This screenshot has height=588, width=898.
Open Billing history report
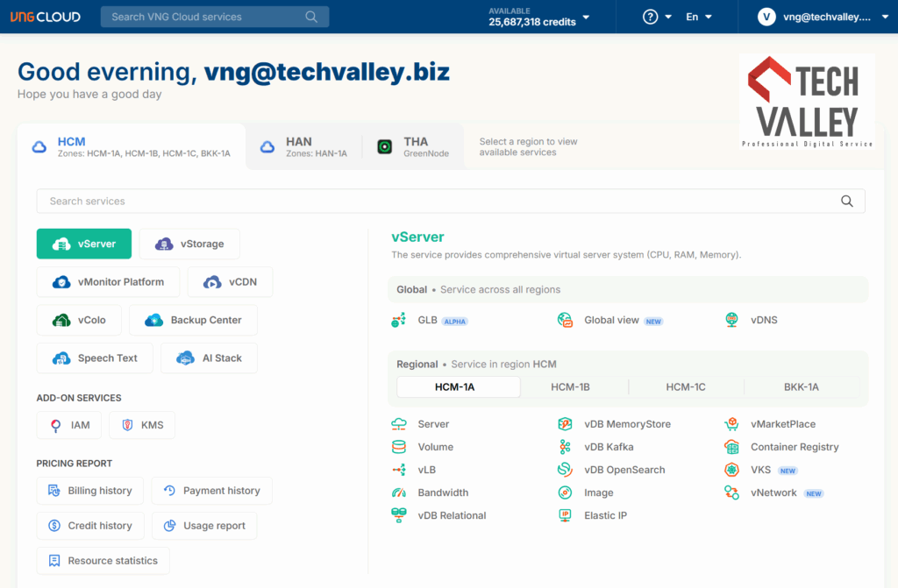(90, 491)
